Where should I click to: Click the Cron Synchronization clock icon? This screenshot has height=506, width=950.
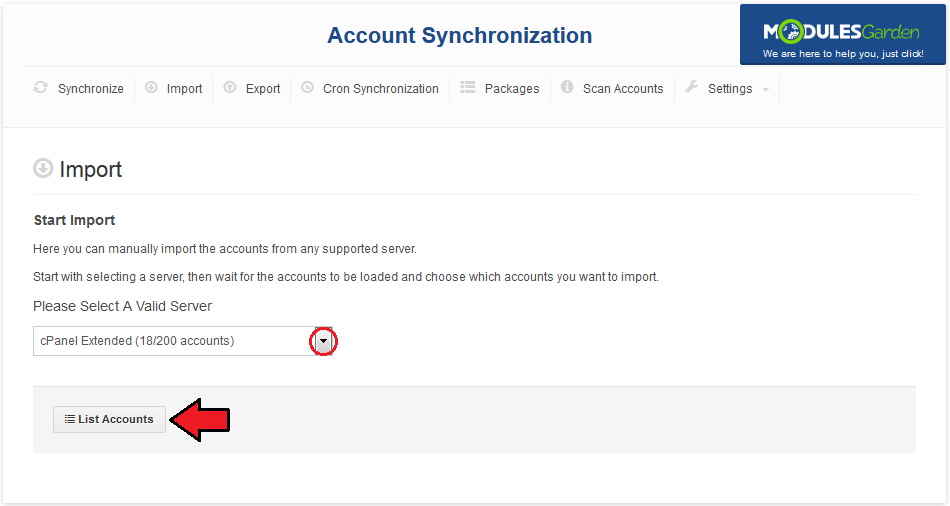pos(307,87)
